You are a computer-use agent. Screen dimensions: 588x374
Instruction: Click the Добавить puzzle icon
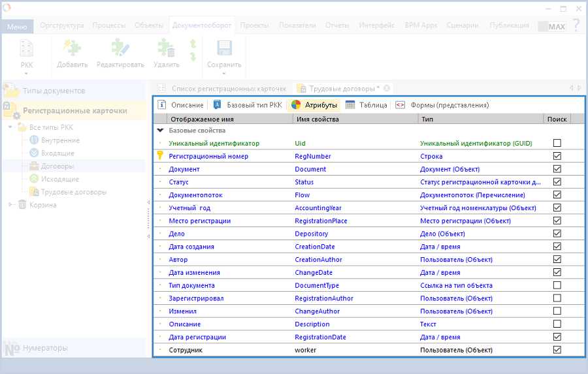pyautogui.click(x=72, y=48)
